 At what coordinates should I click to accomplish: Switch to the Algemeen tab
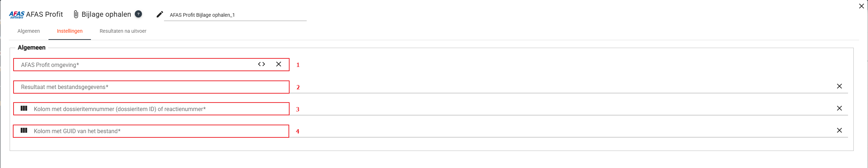tap(29, 31)
